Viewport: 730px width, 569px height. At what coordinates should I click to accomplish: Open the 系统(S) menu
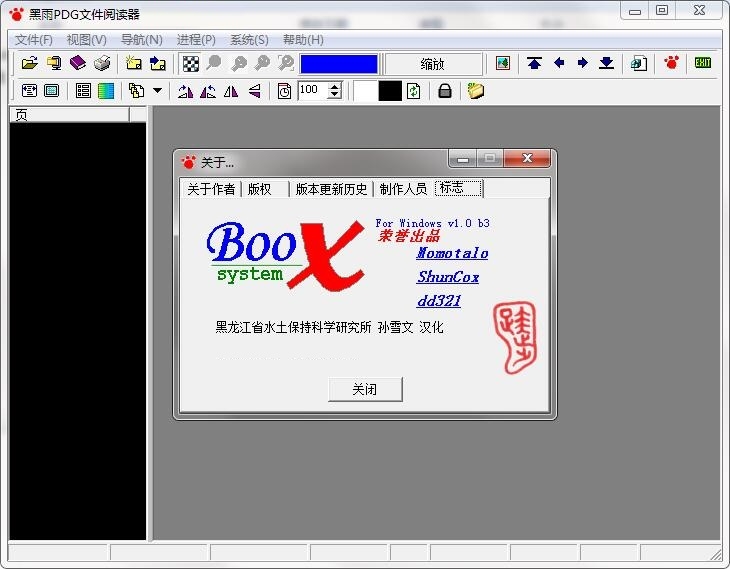(x=249, y=40)
